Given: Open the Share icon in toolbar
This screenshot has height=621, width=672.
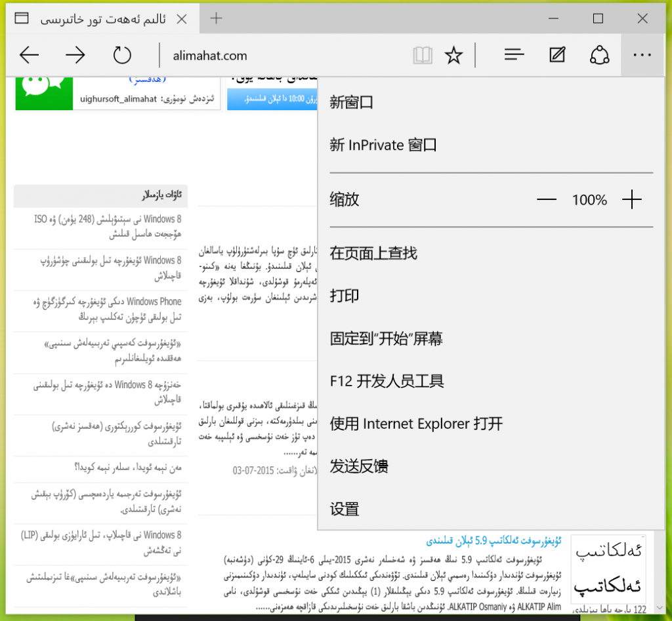Looking at the screenshot, I should (600, 55).
